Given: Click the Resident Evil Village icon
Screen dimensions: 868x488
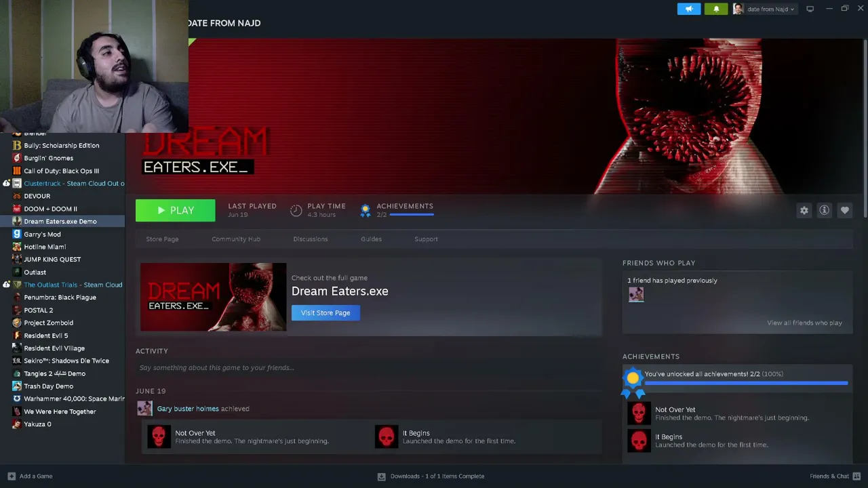Looking at the screenshot, I should [17, 348].
